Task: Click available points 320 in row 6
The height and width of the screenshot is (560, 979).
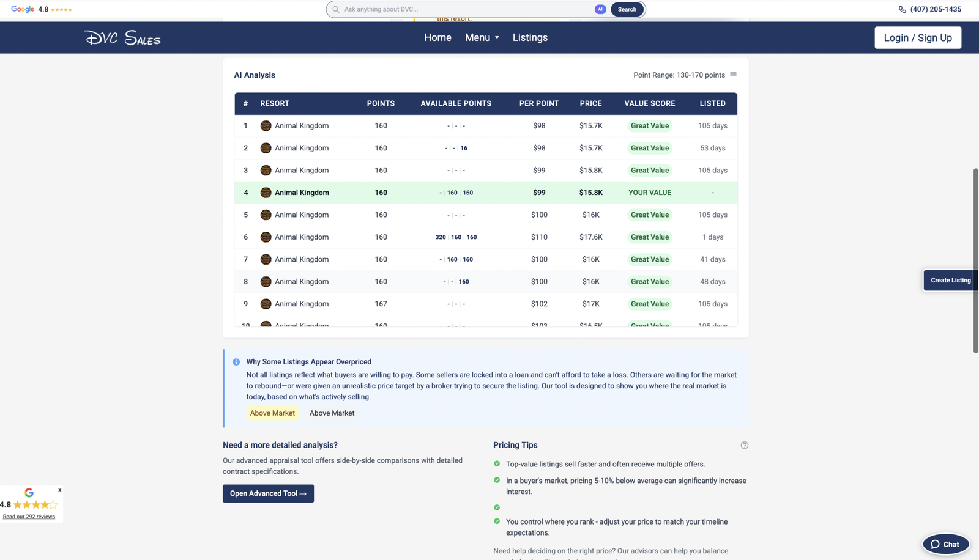Action: (x=441, y=237)
